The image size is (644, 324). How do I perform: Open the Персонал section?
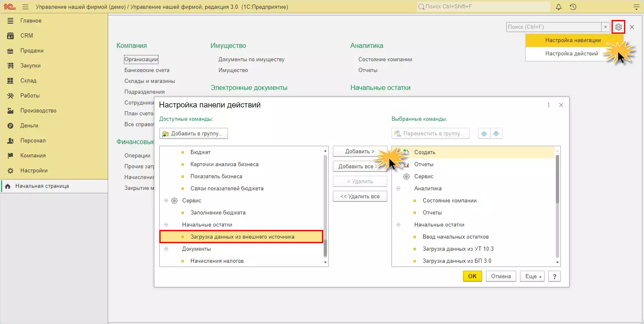33,140
